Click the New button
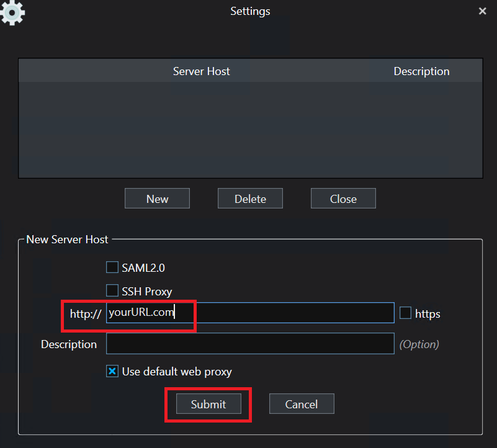 (x=157, y=199)
